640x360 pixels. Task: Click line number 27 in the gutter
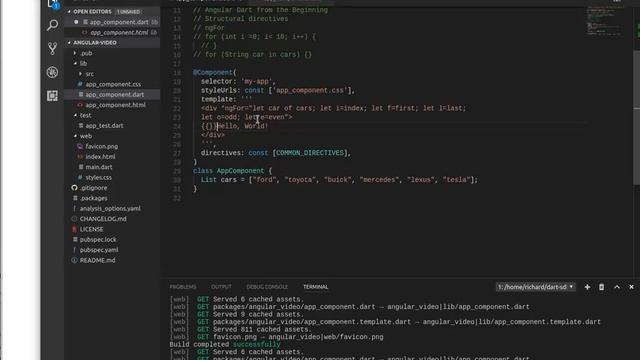pyautogui.click(x=177, y=153)
